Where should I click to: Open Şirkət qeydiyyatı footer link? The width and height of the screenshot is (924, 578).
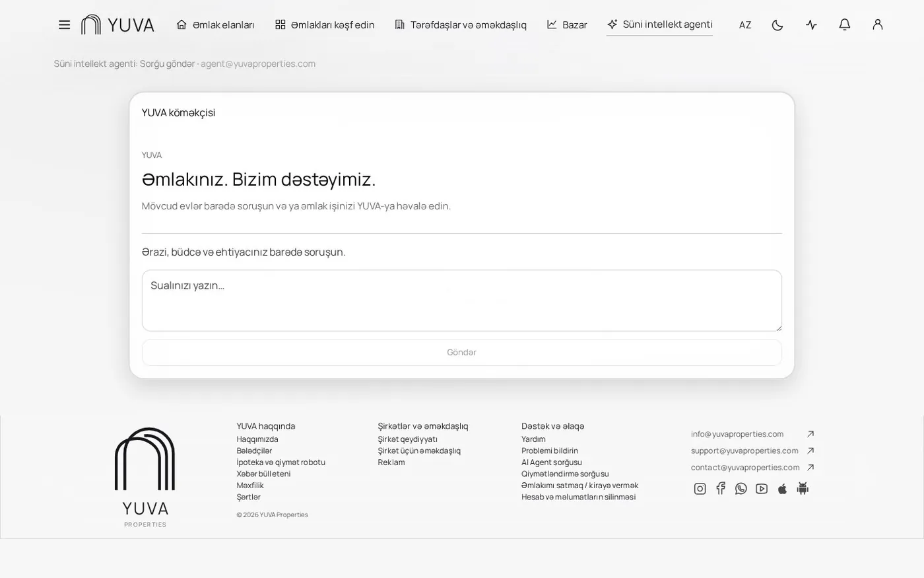pos(408,439)
